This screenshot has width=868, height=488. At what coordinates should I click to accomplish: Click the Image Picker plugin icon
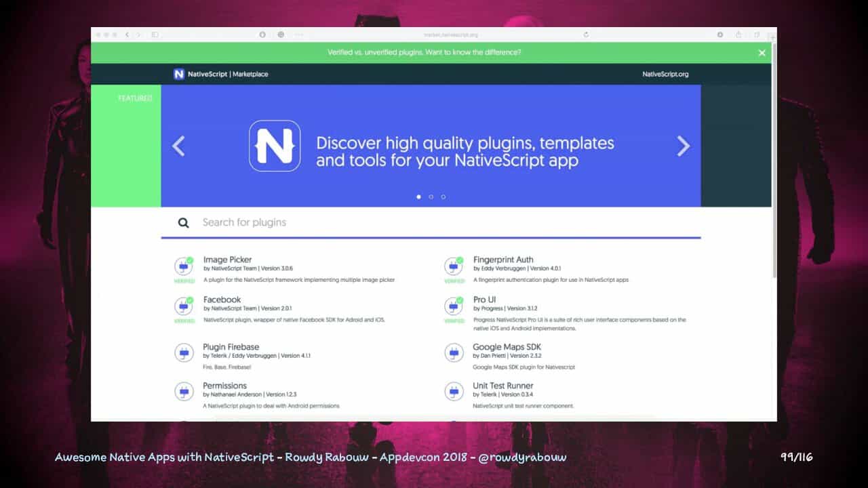pyautogui.click(x=183, y=266)
